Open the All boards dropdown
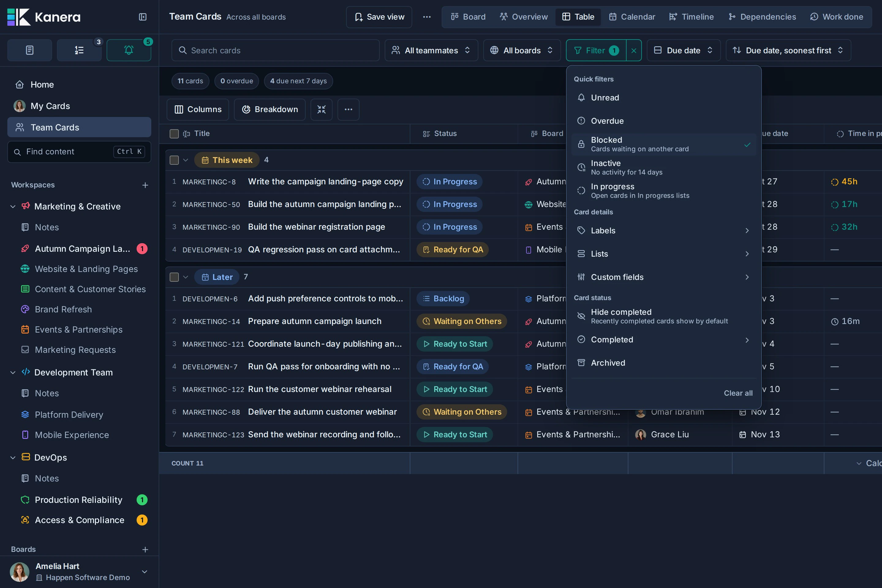Image resolution: width=882 pixels, height=588 pixels. [x=522, y=50]
